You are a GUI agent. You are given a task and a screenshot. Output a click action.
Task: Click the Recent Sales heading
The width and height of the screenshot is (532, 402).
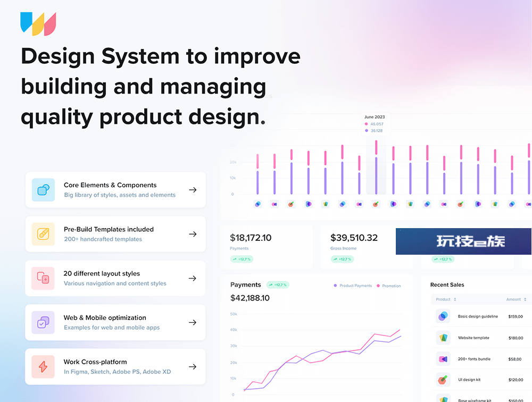447,284
